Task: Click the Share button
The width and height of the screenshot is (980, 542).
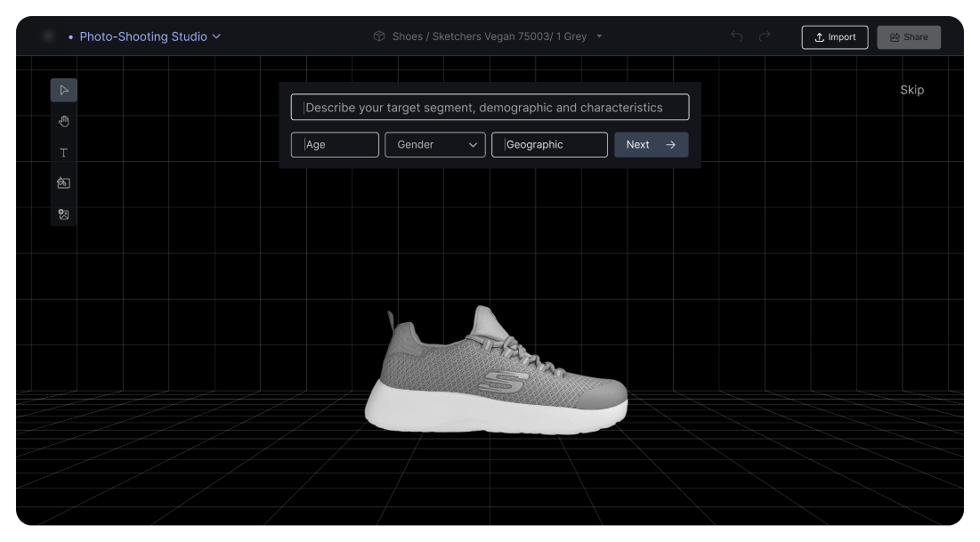Action: [x=909, y=36]
